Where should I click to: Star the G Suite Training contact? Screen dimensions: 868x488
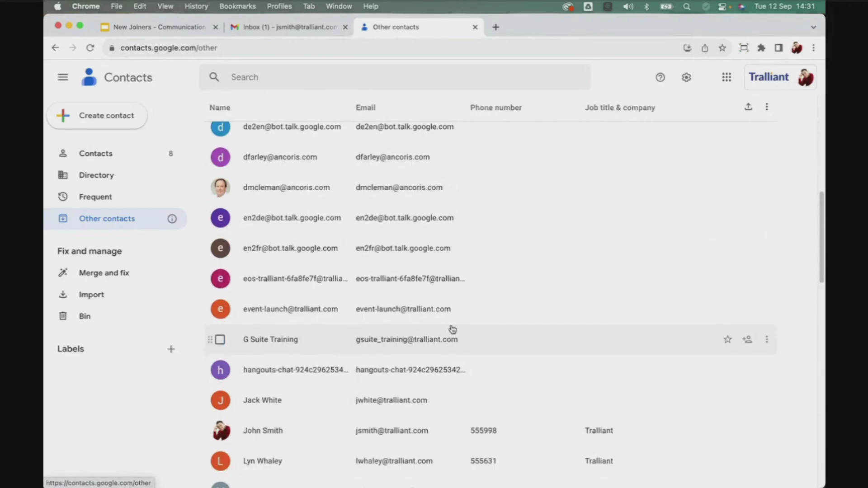pyautogui.click(x=727, y=339)
